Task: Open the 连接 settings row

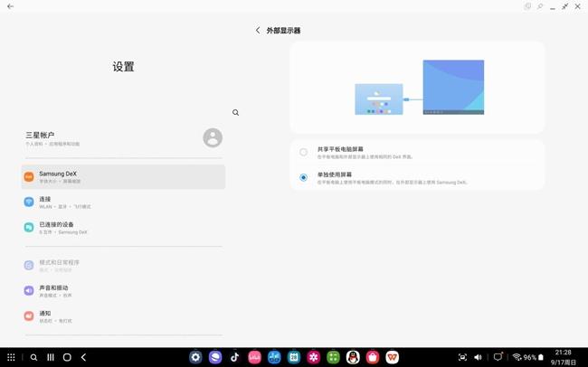Action: point(123,202)
